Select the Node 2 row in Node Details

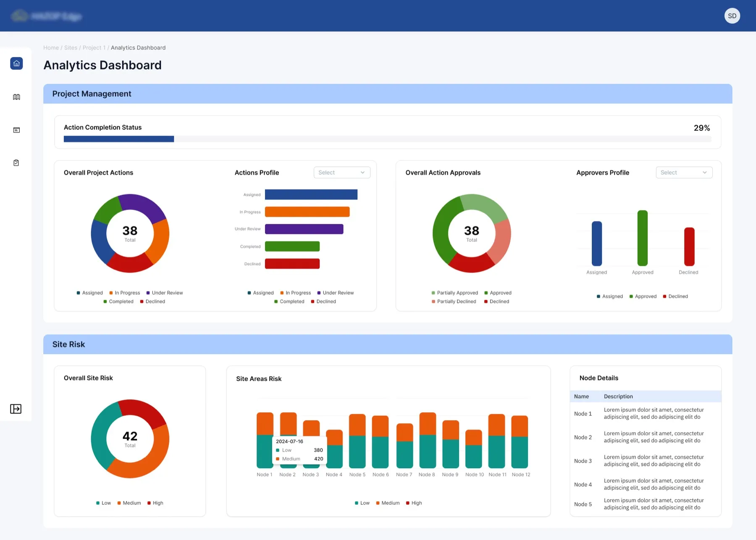coord(646,437)
